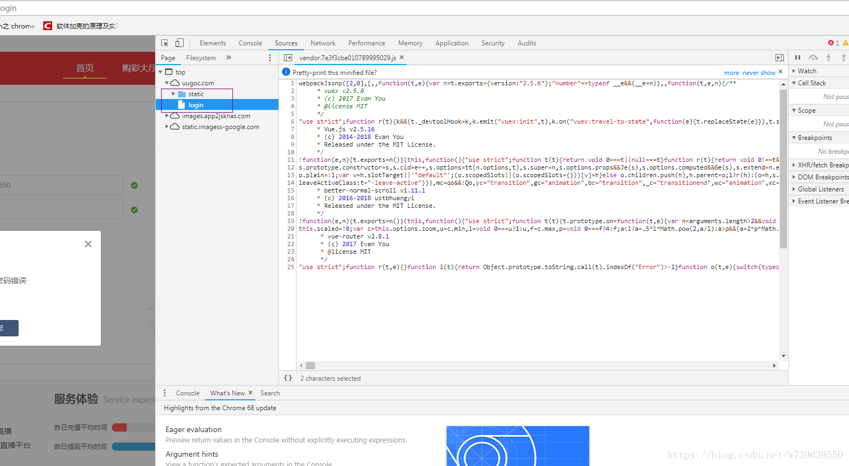Open the Memory panel
This screenshot has width=849, height=466.
click(410, 43)
